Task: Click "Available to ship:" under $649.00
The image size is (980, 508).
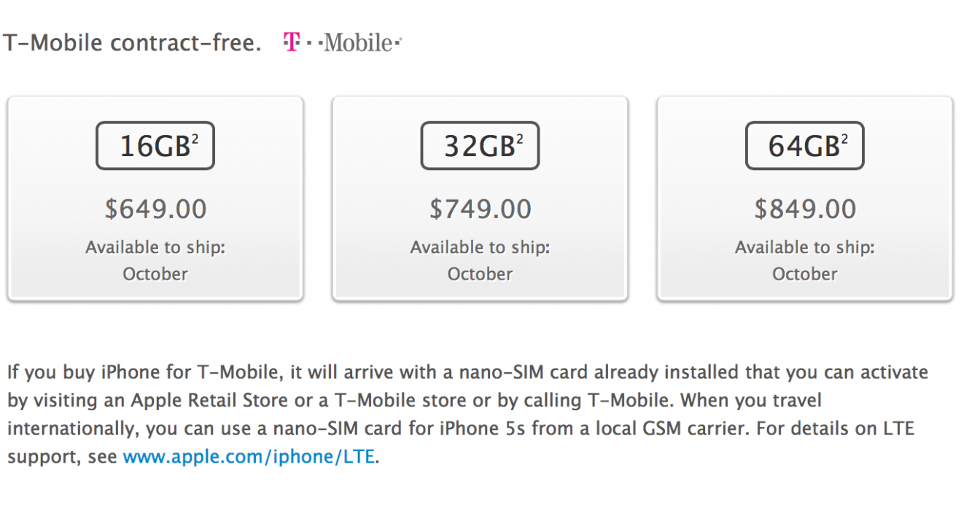Action: [x=155, y=247]
